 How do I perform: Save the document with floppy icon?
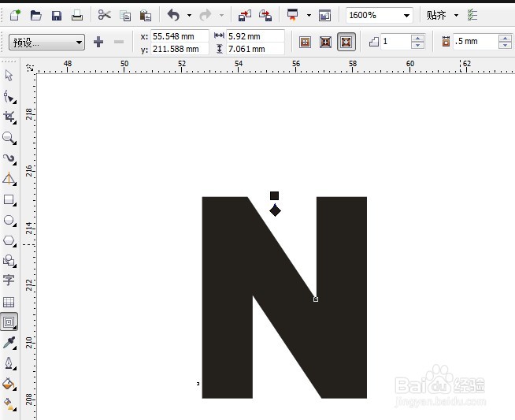57,16
